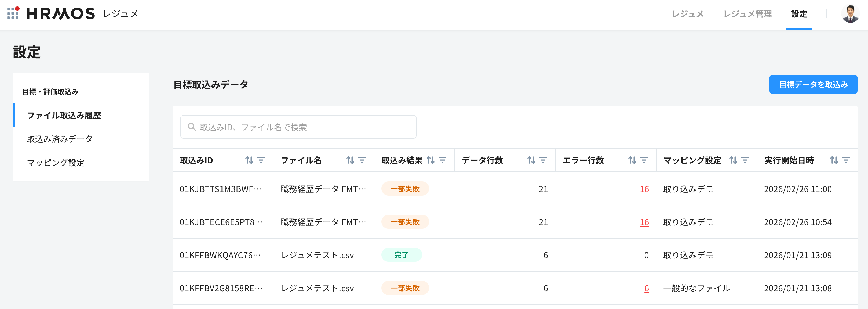
Task: Sort the ファイル名 column
Action: (x=350, y=160)
